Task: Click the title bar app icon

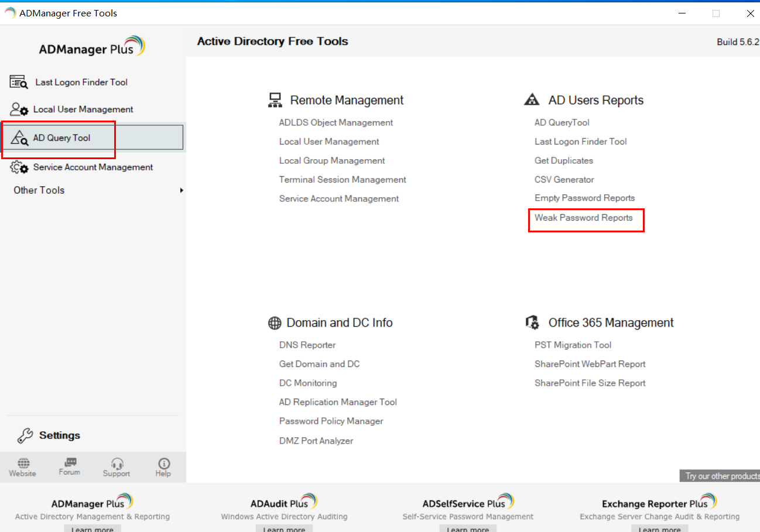Action: [x=10, y=13]
